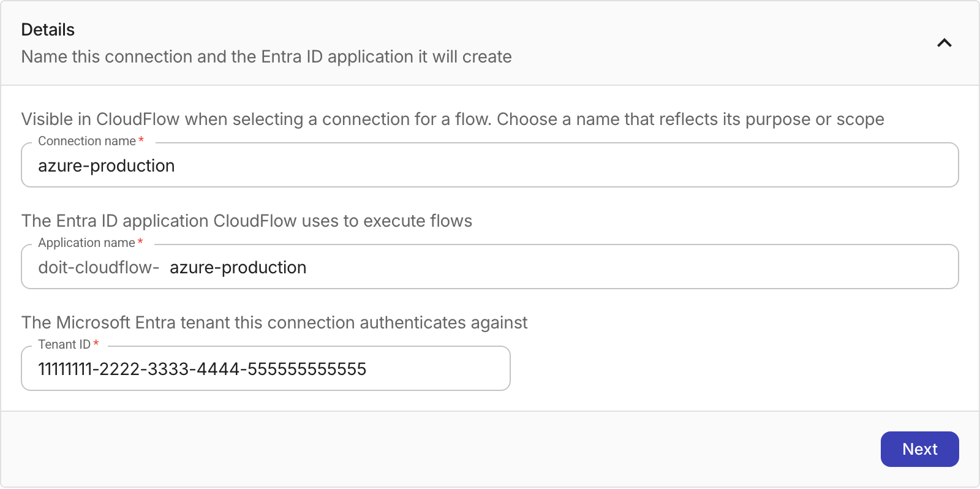Click the required asterisk beside Application name
980x489 pixels.
pyautogui.click(x=141, y=242)
